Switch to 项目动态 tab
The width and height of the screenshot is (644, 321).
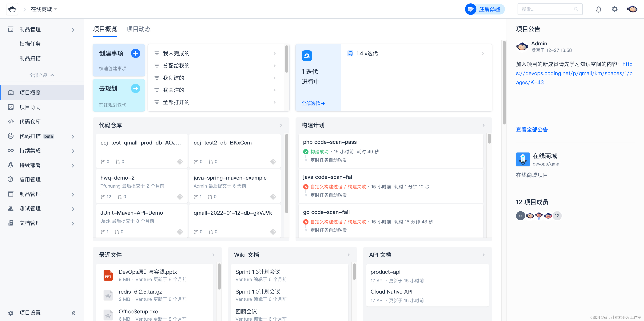[139, 29]
